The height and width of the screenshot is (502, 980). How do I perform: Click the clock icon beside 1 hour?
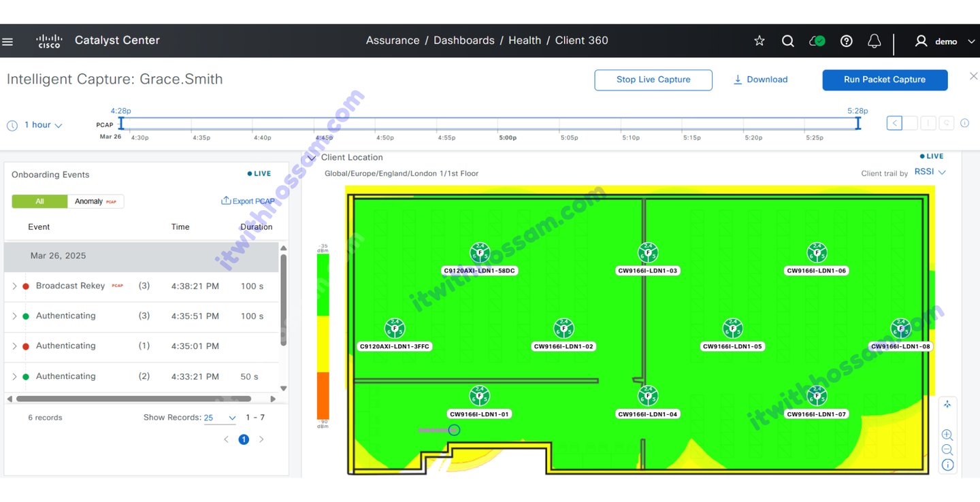click(12, 125)
